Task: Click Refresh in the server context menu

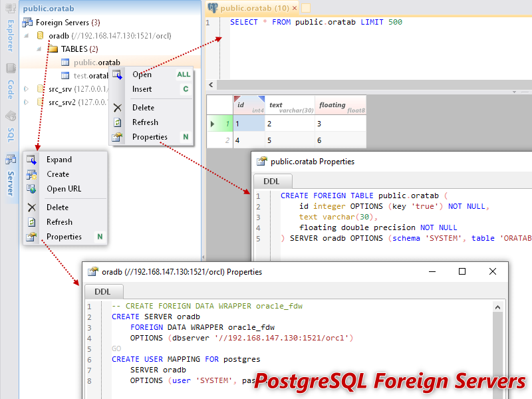Action: coord(65,222)
